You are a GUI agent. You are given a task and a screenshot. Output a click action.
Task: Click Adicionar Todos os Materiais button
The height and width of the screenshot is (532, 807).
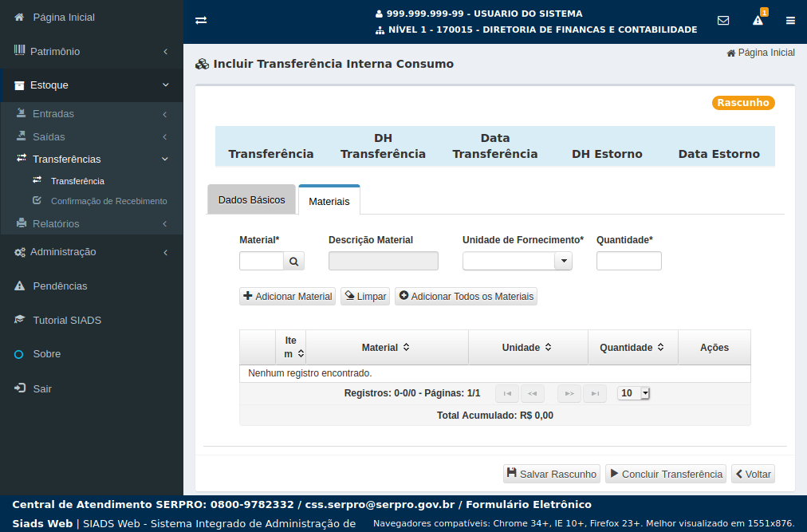coord(466,296)
